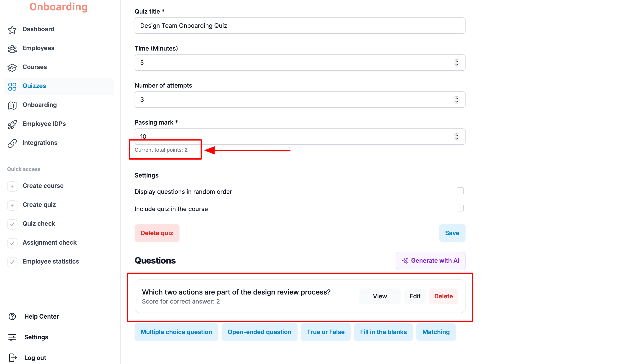Tick the Include quiz in the course checkbox

460,208
